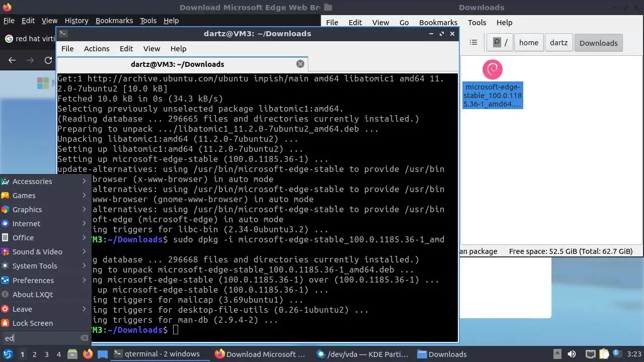This screenshot has height=362, width=644.
Task: Clear the menu search field text
Action: point(85,338)
